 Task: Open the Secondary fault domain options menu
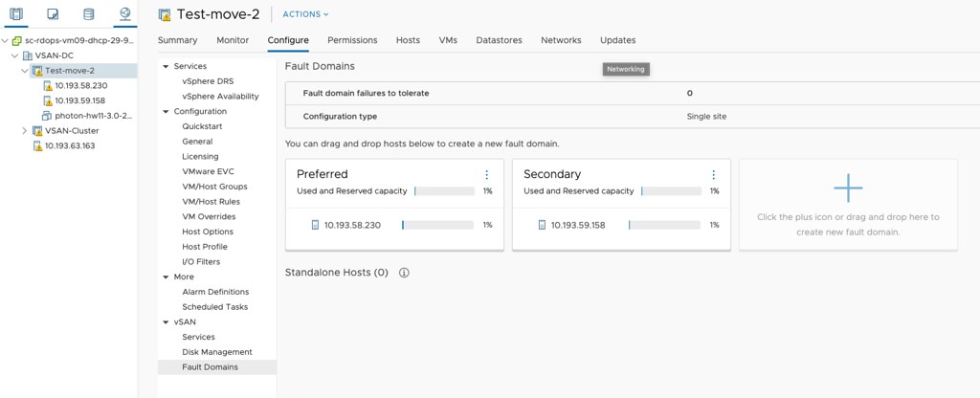[x=714, y=175]
